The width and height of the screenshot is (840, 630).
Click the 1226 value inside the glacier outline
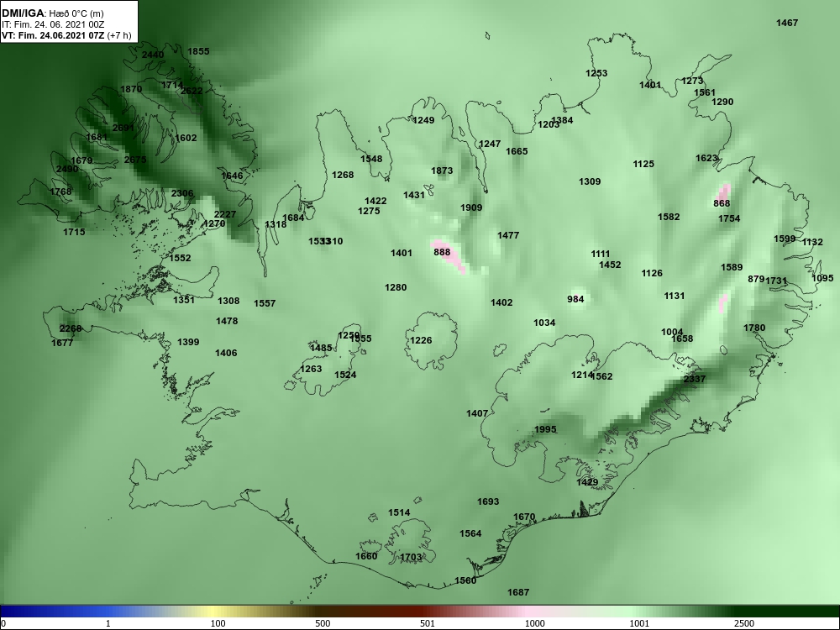click(421, 340)
